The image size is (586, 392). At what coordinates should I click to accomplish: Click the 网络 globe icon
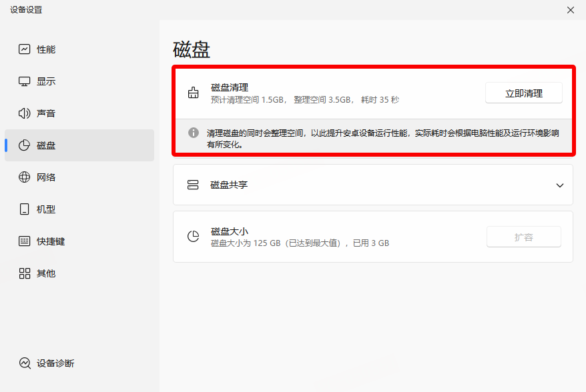pyautogui.click(x=25, y=177)
